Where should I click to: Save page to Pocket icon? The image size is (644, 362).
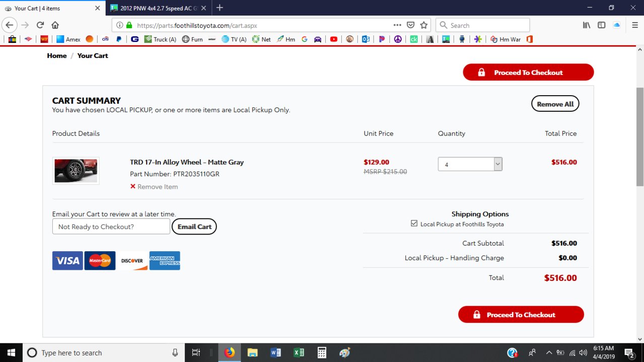coord(411,25)
